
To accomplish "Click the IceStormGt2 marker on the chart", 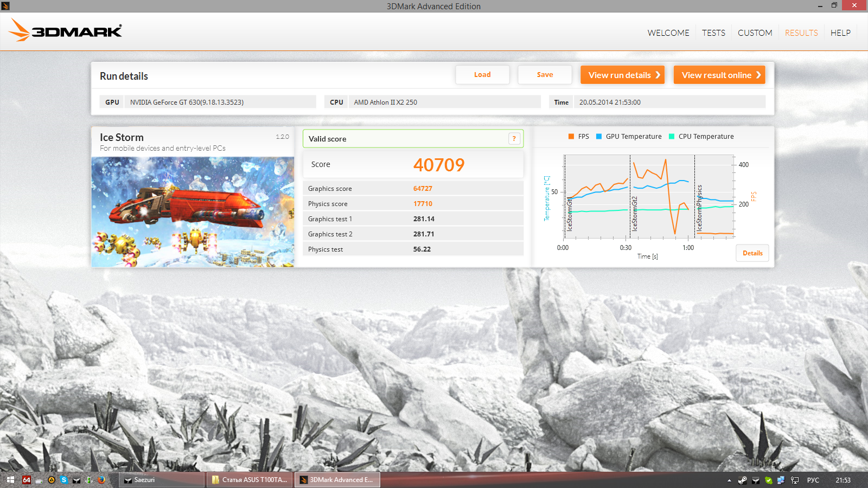I will (x=634, y=214).
